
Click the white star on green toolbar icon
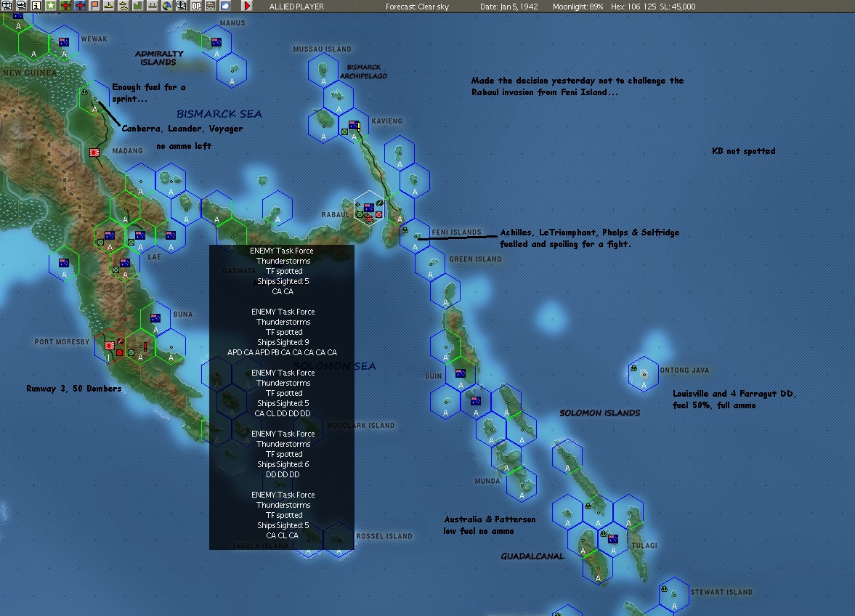click(51, 6)
